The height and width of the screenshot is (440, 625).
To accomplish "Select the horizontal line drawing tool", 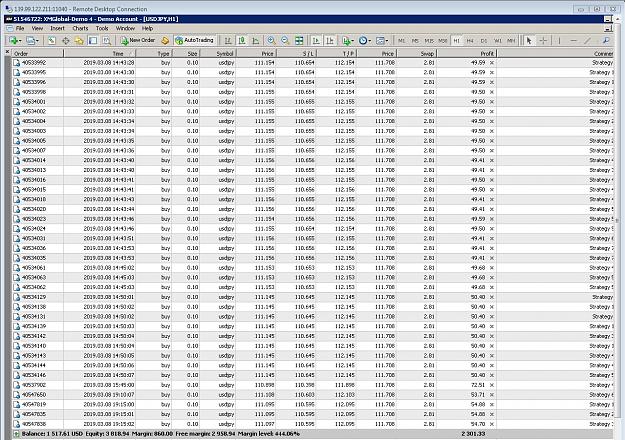I will (574, 40).
